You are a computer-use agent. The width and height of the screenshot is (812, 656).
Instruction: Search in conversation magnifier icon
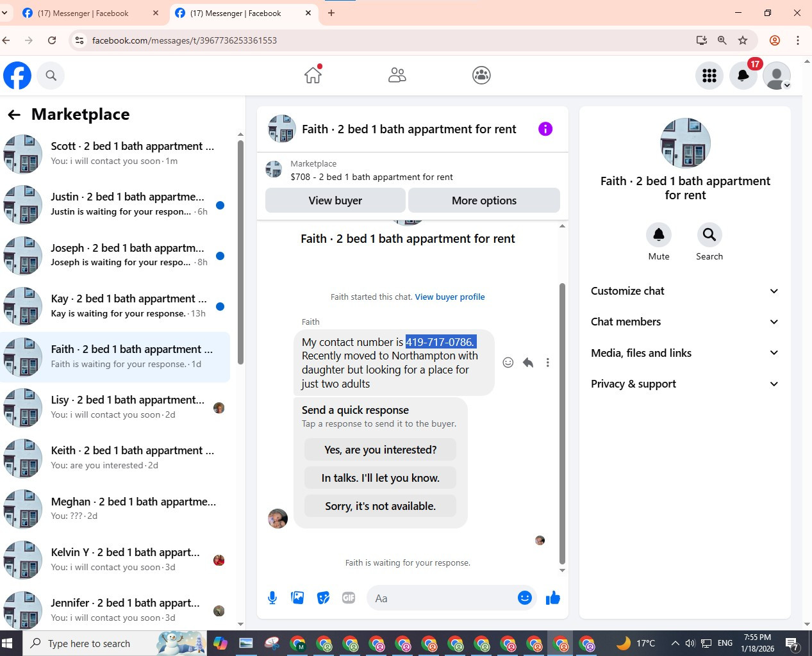(709, 235)
